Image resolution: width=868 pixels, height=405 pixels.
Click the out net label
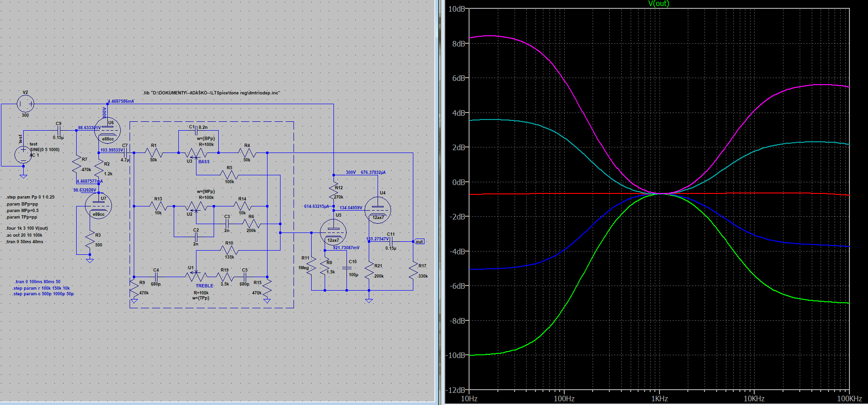419,242
